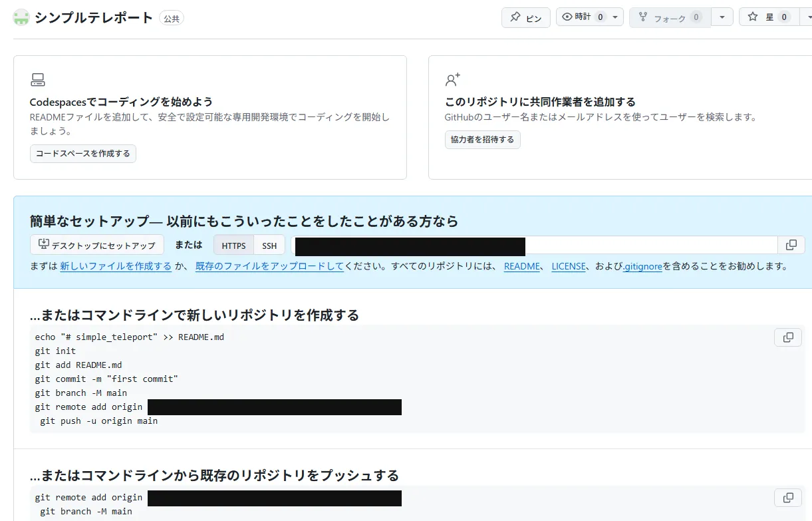Click the フォーク fork button
Image resolution: width=812 pixels, height=521 pixels.
(670, 17)
